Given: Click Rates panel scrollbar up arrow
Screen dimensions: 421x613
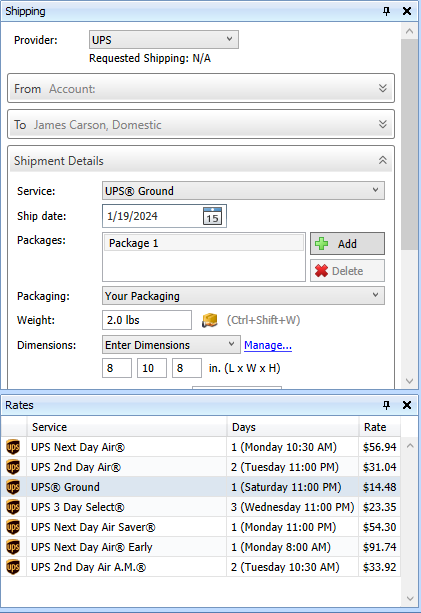Looking at the screenshot, I should [410, 446].
